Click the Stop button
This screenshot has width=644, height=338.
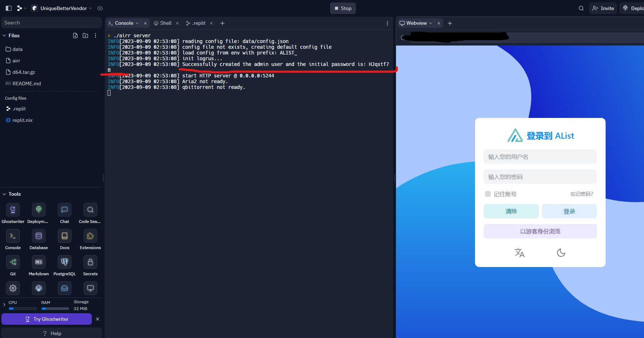(343, 8)
